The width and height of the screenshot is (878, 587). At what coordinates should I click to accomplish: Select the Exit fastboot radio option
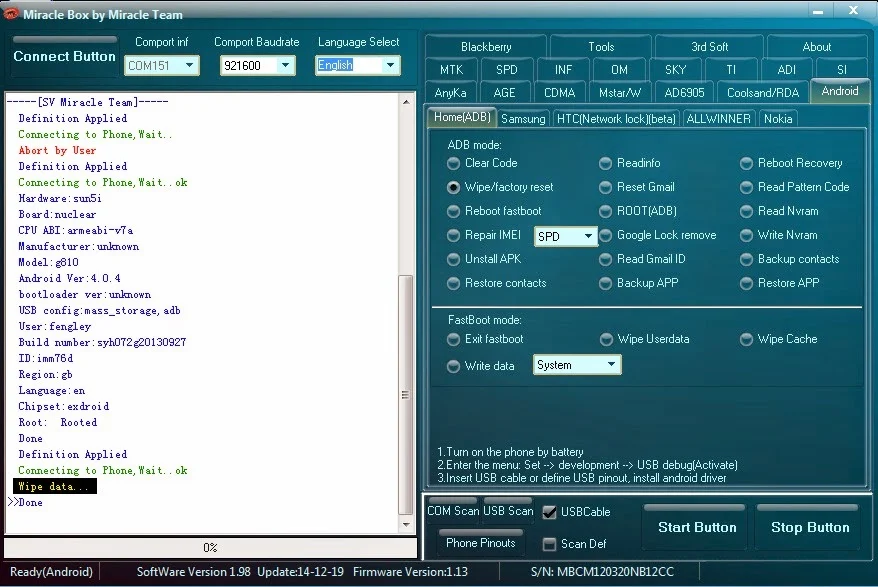pos(454,339)
